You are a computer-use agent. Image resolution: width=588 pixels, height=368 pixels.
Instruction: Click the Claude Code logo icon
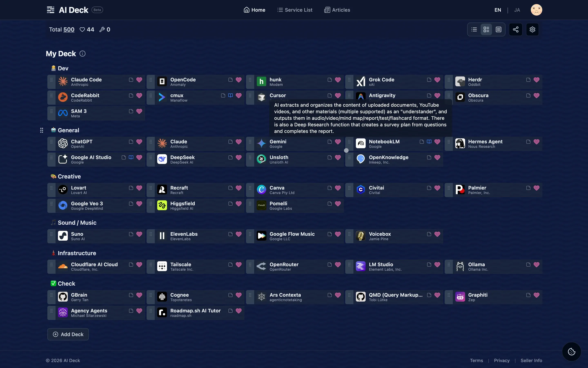point(63,82)
